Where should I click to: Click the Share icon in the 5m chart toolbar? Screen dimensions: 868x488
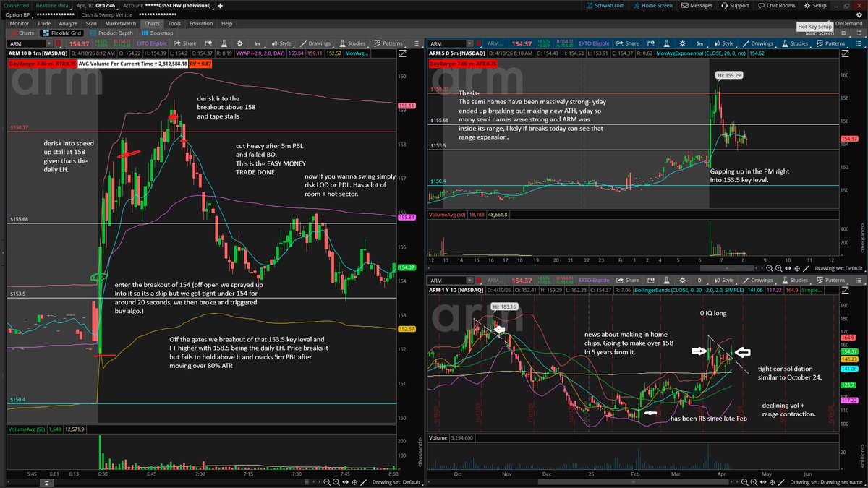tap(627, 43)
